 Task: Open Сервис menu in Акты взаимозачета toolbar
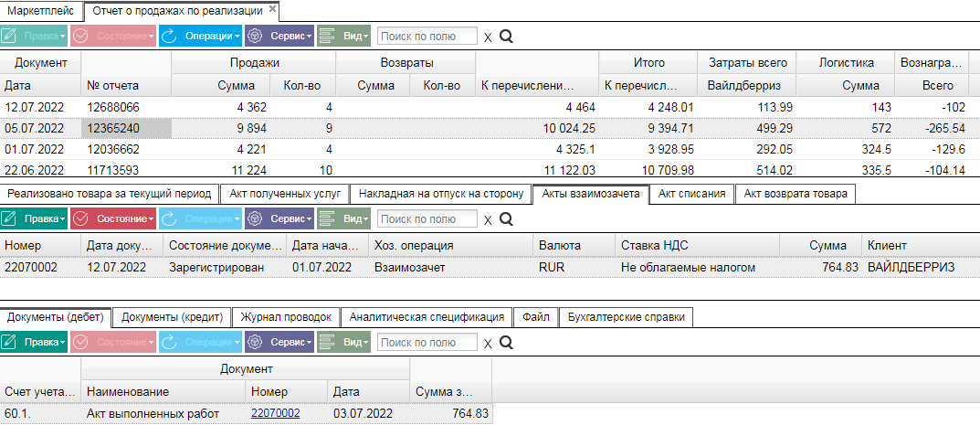279,219
